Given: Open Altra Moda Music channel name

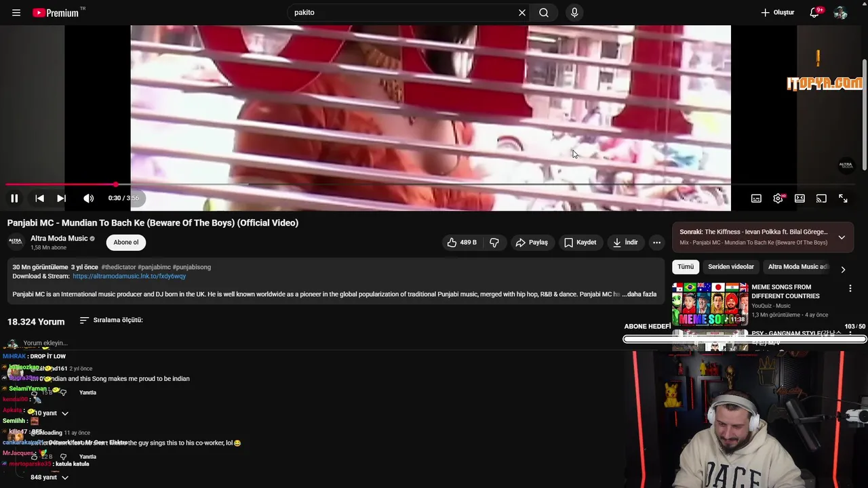Looking at the screenshot, I should pyautogui.click(x=59, y=238).
